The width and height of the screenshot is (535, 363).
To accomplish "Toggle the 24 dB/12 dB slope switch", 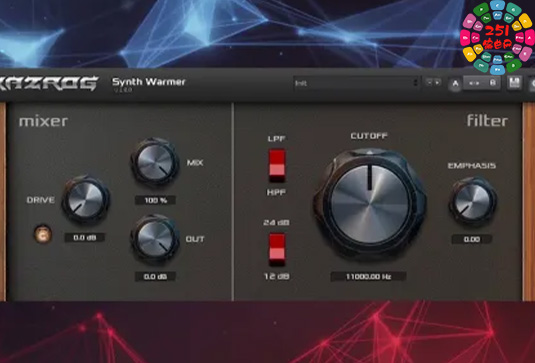I will click(x=277, y=249).
